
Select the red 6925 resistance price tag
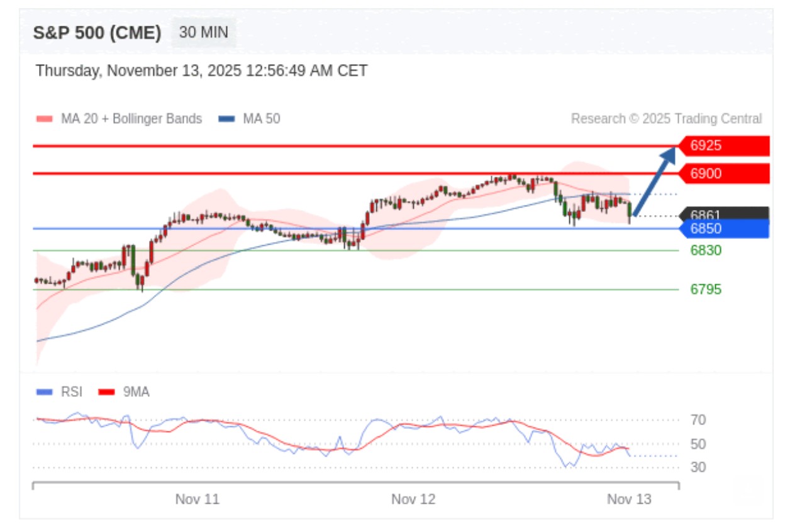click(723, 146)
